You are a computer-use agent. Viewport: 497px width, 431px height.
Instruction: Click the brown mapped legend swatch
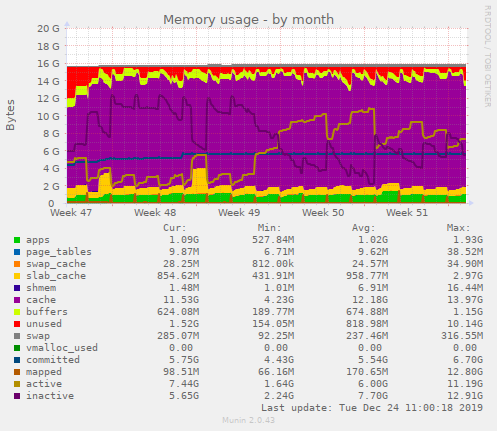click(x=17, y=372)
